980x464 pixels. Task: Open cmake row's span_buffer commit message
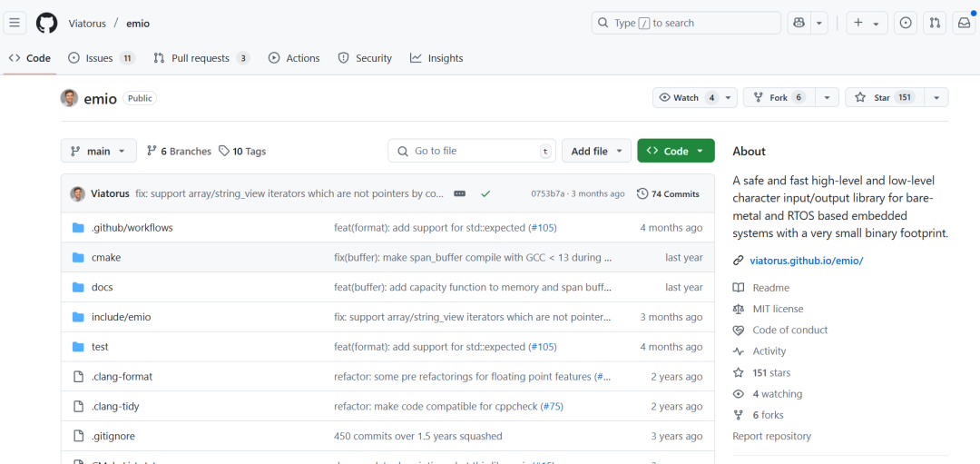[473, 257]
